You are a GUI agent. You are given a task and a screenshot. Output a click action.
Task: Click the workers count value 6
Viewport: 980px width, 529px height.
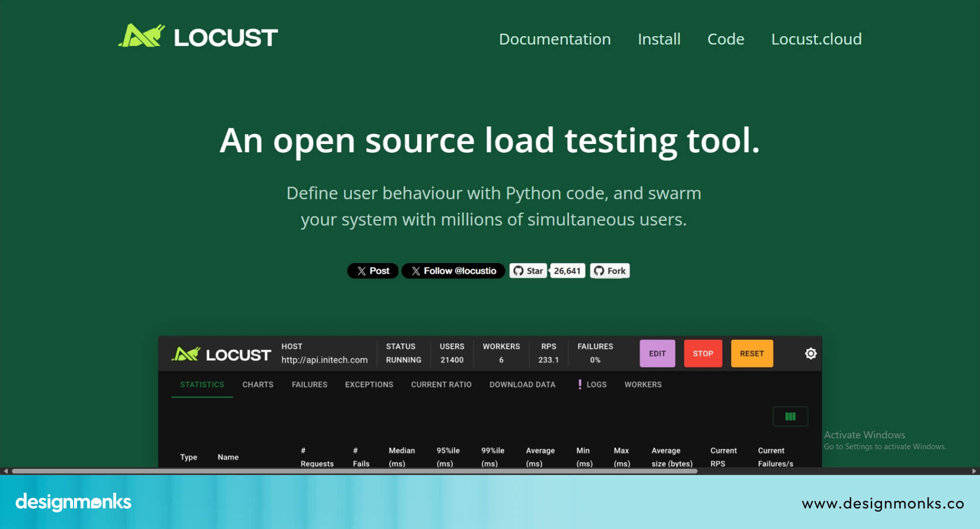501,360
